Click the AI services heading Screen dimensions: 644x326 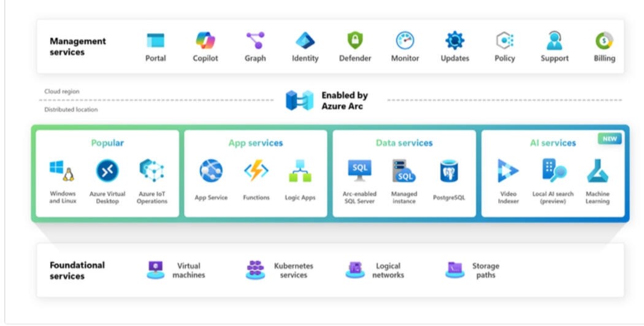pyautogui.click(x=553, y=143)
